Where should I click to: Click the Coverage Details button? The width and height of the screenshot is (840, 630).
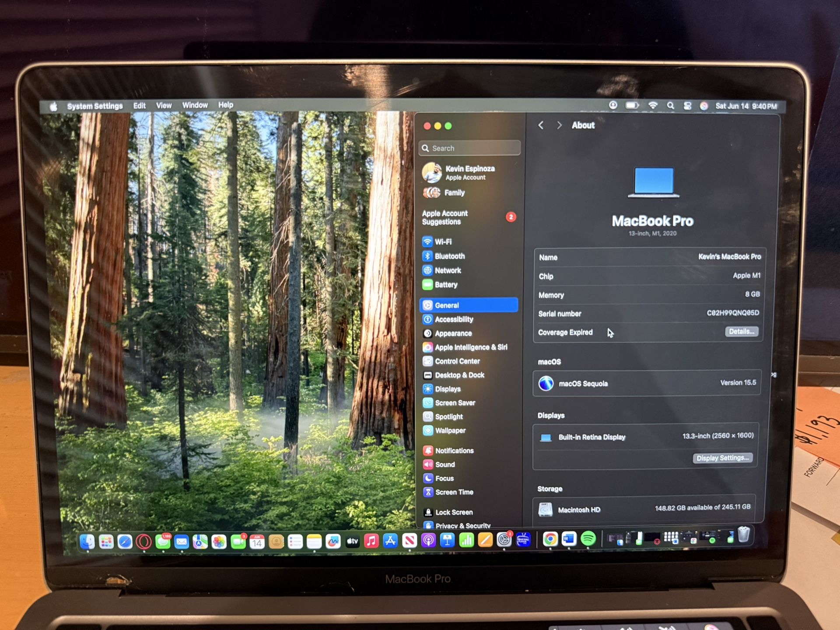(742, 332)
